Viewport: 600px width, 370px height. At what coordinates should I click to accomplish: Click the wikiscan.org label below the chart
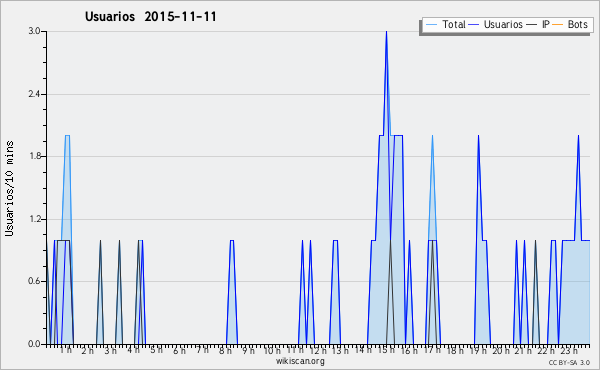(300, 361)
